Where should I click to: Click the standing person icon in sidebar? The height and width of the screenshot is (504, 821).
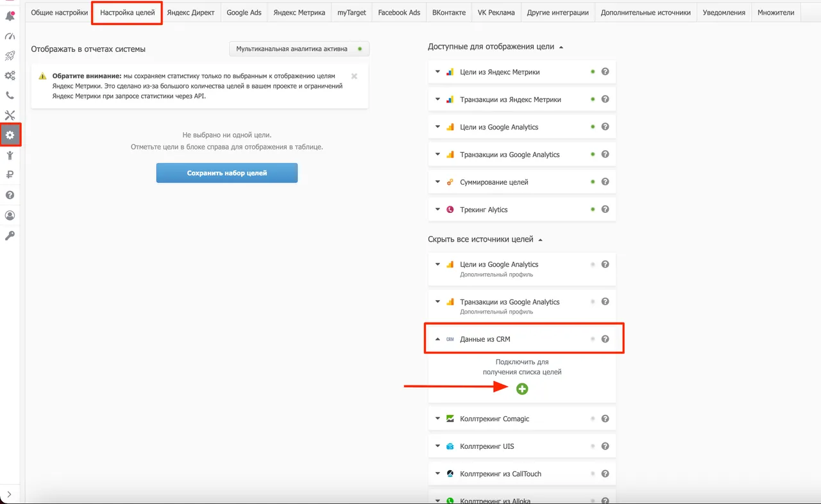[x=10, y=155]
